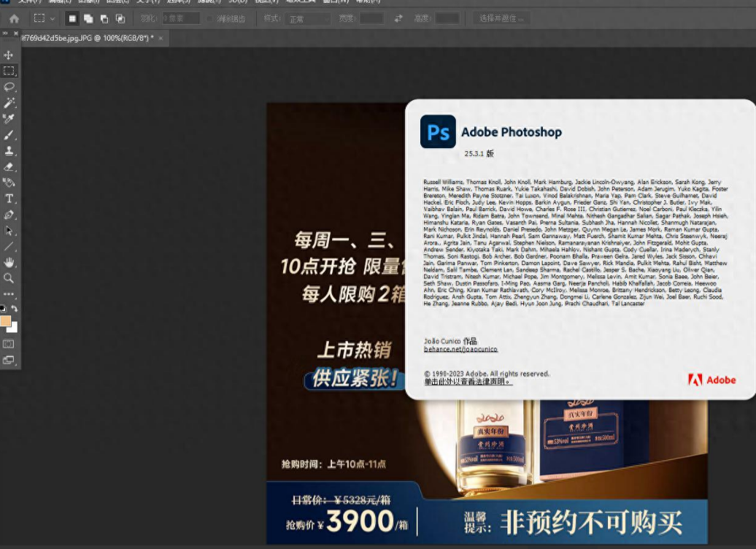Select the Hand tool
The height and width of the screenshot is (549, 756).
[9, 262]
